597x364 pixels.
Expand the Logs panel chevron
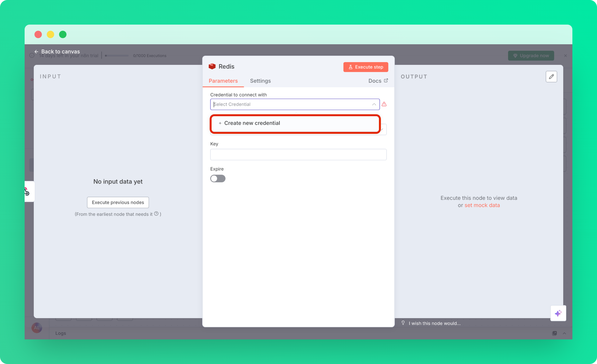[x=564, y=333]
